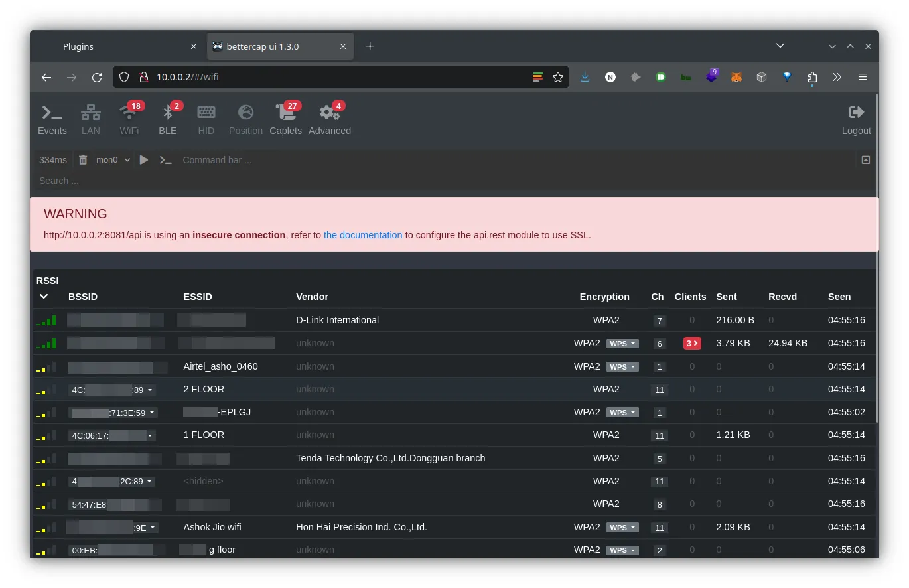909x588 pixels.
Task: Open BSSID dropdown ending :9E
Action: (x=112, y=528)
